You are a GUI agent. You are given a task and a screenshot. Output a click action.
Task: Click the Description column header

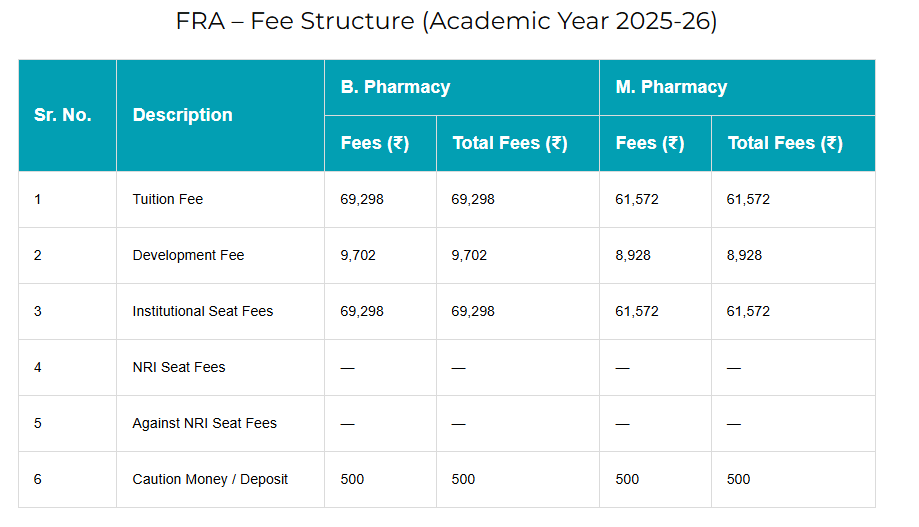(182, 115)
